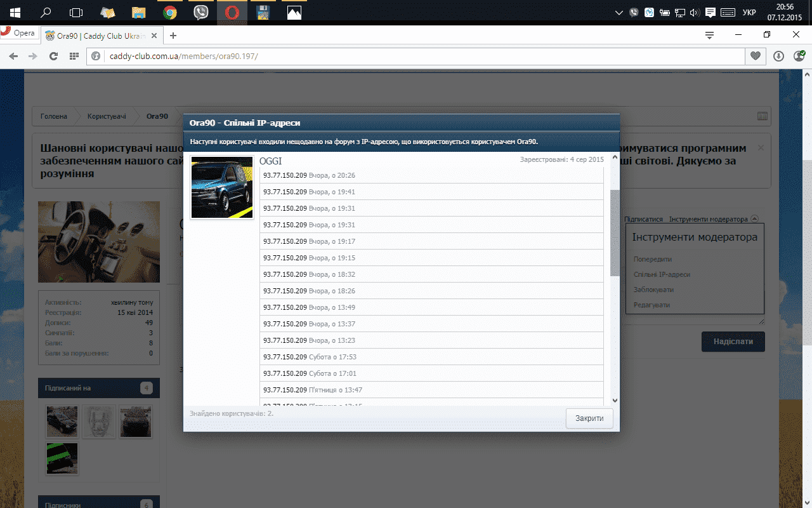Click the OGGI username link
This screenshot has height=508, width=812.
pos(270,161)
